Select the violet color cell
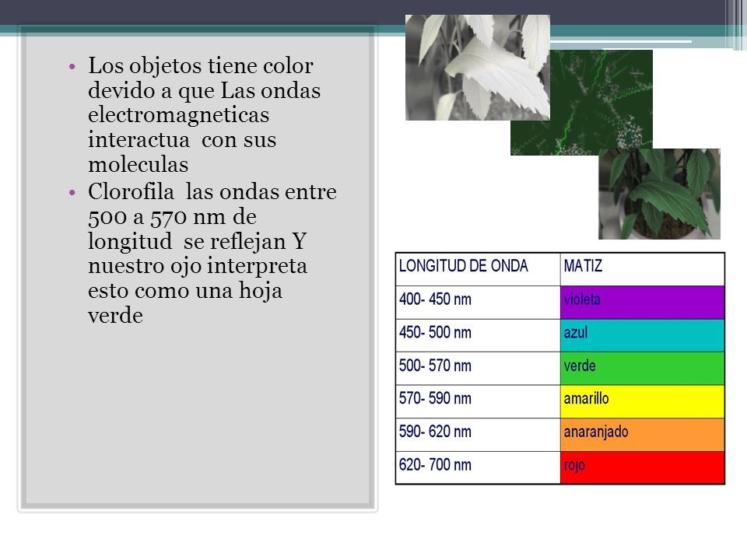Screen dimensions: 747x560 pos(642,303)
